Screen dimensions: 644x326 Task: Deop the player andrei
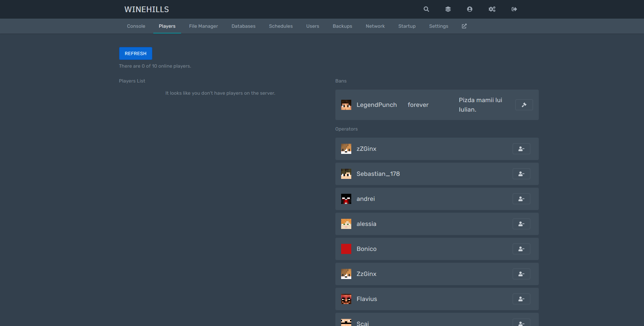(521, 199)
